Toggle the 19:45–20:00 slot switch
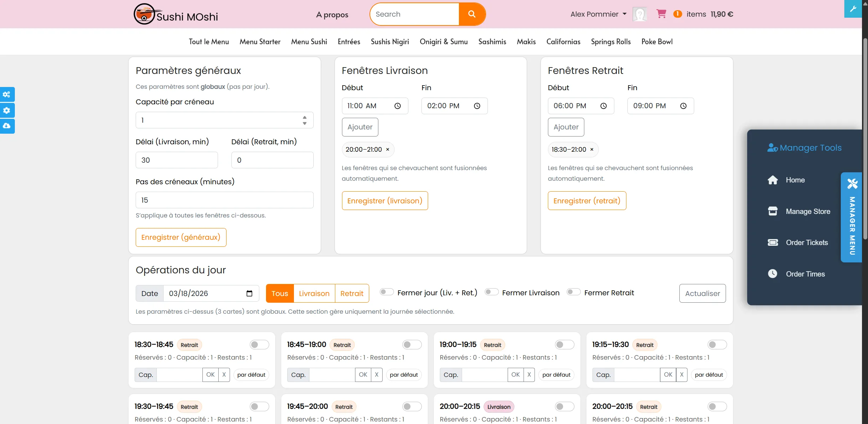Screen dimensions: 868x424 (x=412, y=406)
